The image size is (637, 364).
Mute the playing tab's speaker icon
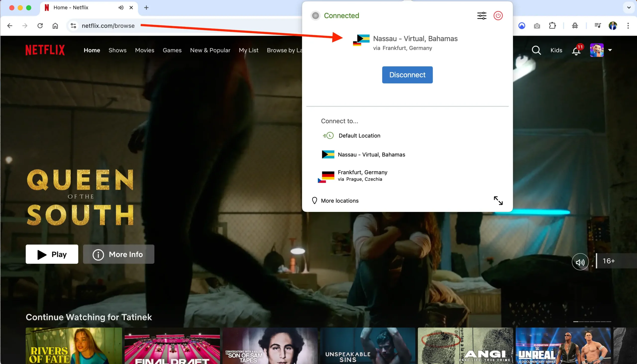tap(121, 7)
